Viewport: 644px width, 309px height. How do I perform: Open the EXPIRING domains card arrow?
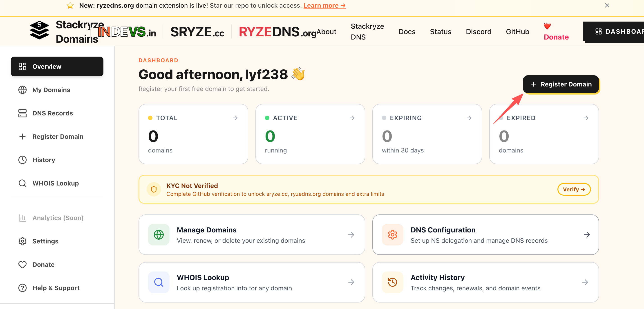pyautogui.click(x=469, y=118)
